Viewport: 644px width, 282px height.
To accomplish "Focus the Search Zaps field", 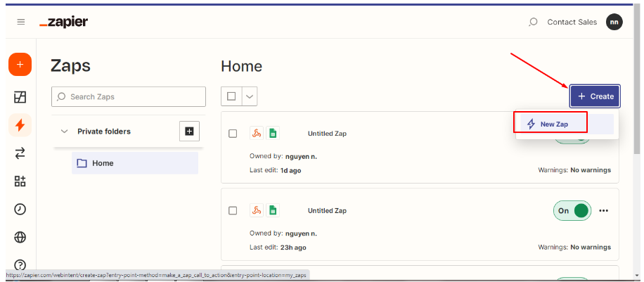I will (x=129, y=96).
